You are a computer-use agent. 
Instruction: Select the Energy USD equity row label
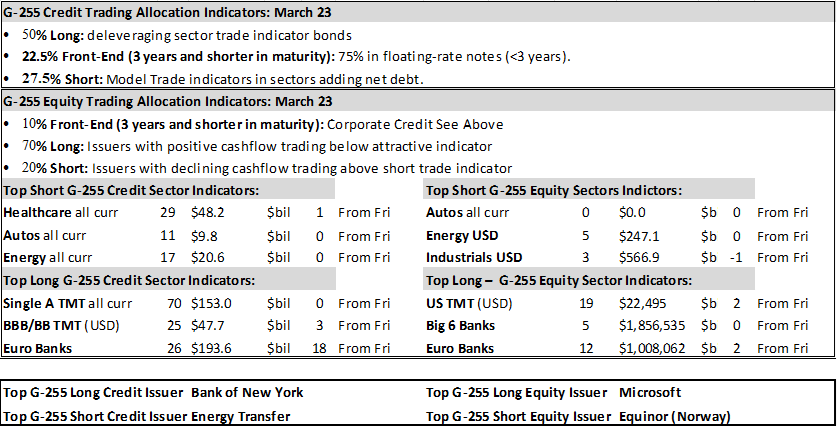(462, 235)
